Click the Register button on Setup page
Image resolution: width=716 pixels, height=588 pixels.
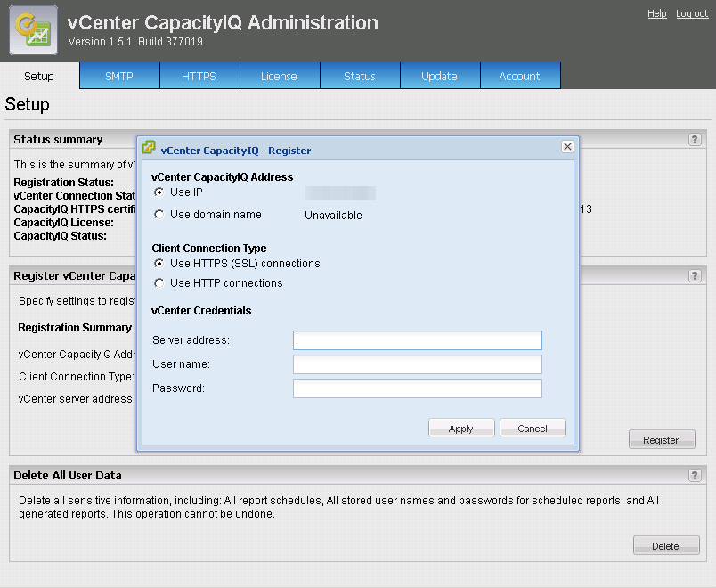[x=662, y=439]
